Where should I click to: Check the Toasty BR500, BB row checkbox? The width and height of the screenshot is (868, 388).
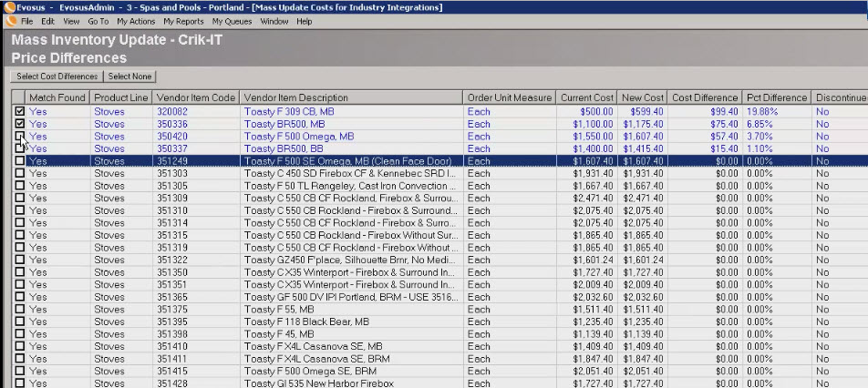pos(20,148)
